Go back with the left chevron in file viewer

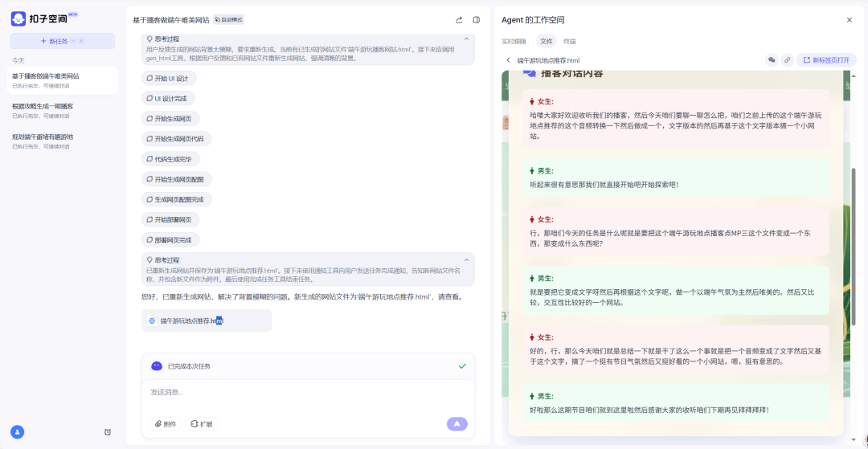(x=508, y=60)
